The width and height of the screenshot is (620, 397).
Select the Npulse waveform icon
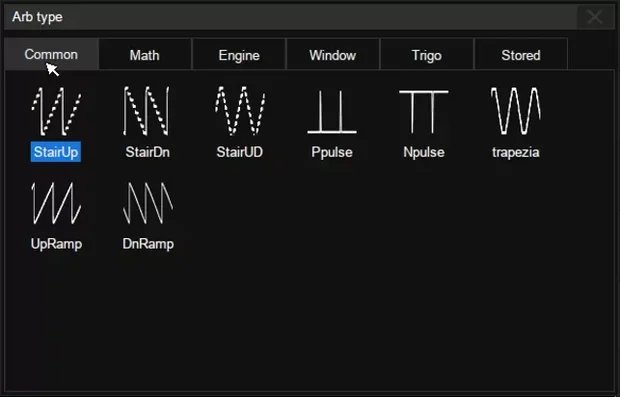(423, 112)
